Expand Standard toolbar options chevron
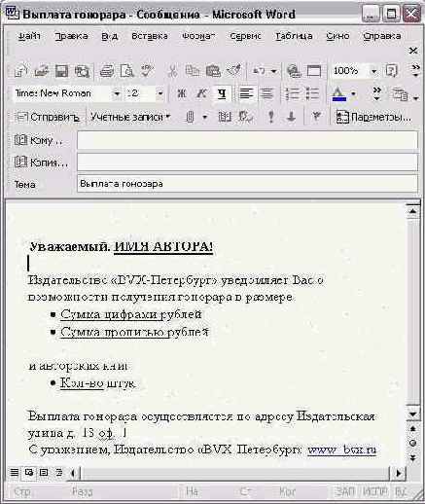Viewport: 425px width, 504px height. (x=415, y=71)
